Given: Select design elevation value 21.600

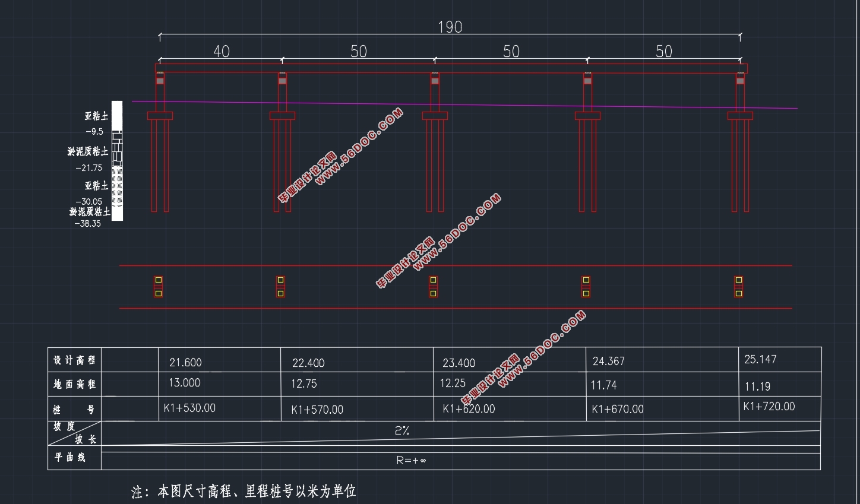Looking at the screenshot, I should 185,362.
